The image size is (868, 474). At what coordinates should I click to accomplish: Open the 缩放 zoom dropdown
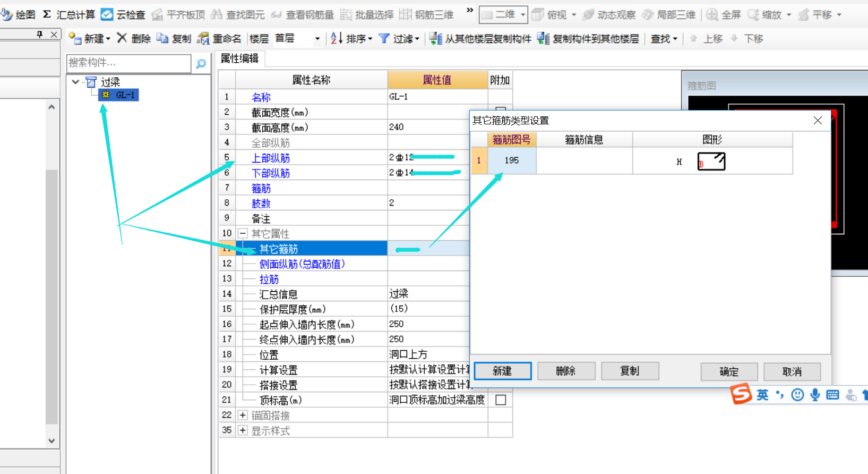(x=788, y=15)
